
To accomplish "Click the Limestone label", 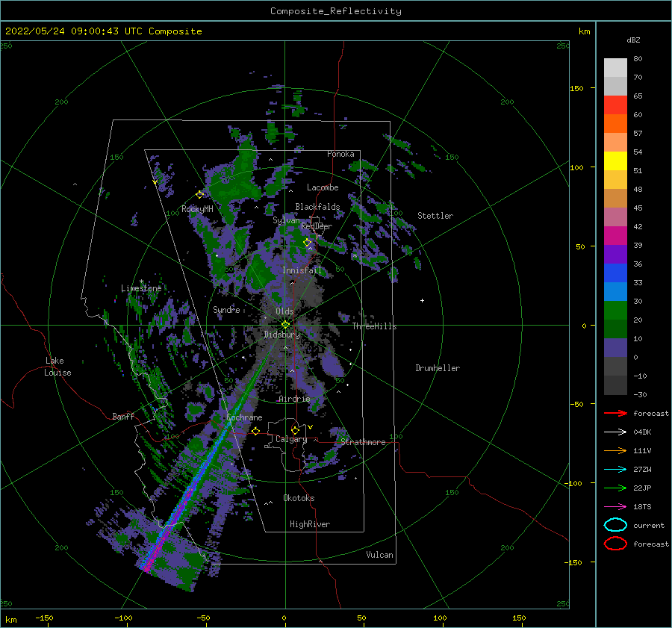I will pyautogui.click(x=141, y=288).
